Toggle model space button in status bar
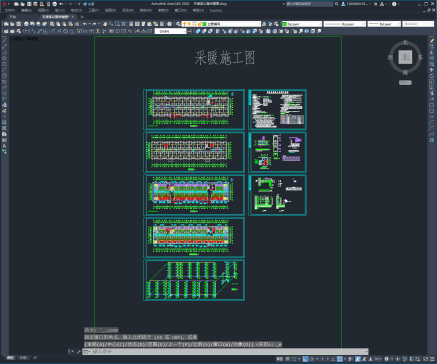This screenshot has width=437, height=364. (280, 359)
